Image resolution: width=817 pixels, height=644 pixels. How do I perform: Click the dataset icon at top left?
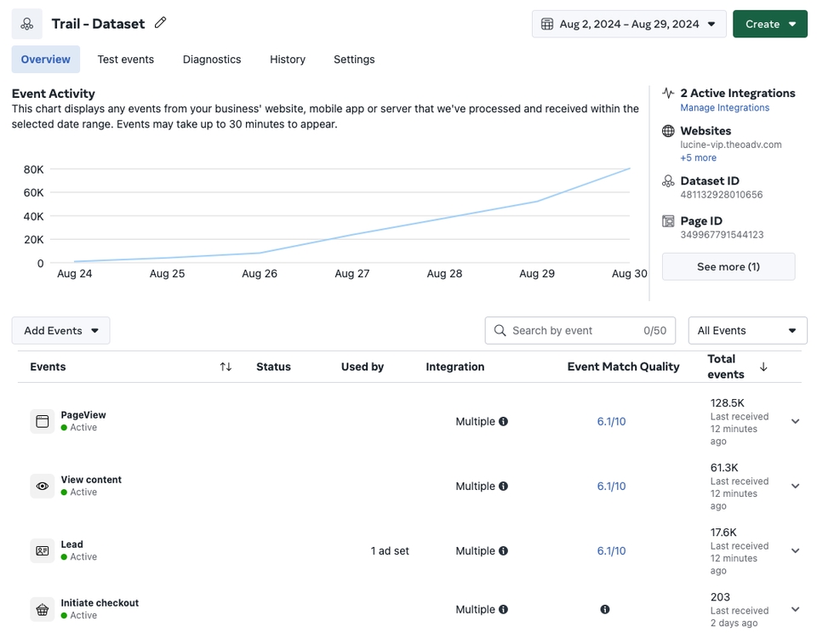(x=27, y=24)
